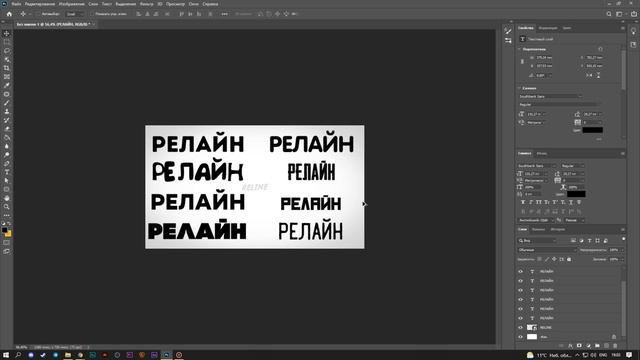Image resolution: width=640 pixels, height=360 pixels.
Task: Hide the RELINE smart object layer
Action: pos(520,327)
